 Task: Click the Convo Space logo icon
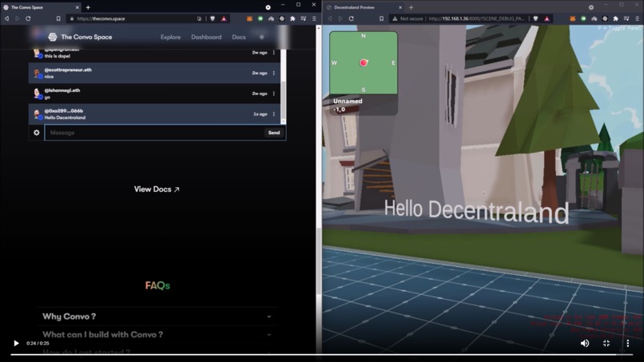pyautogui.click(x=53, y=37)
